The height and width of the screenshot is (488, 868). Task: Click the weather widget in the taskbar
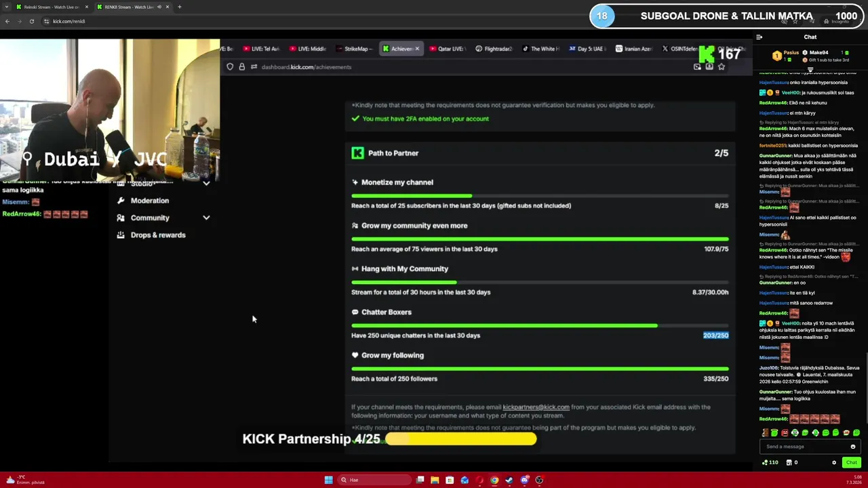coord(24,480)
